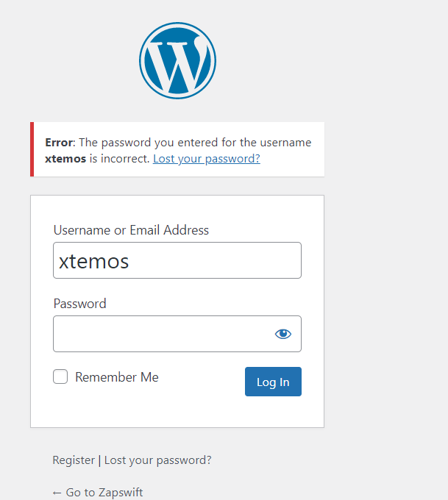The height and width of the screenshot is (500, 448).
Task: Show the password with the eye icon
Action: (x=283, y=334)
